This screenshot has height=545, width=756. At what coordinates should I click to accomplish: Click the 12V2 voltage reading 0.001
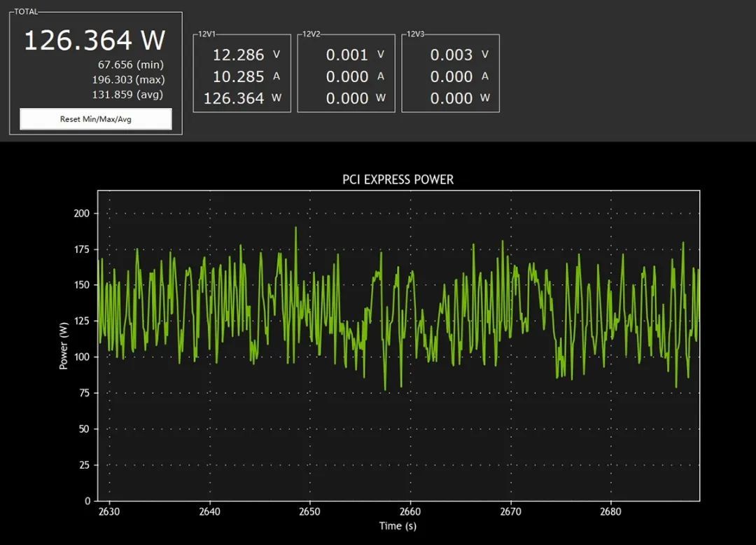click(347, 55)
